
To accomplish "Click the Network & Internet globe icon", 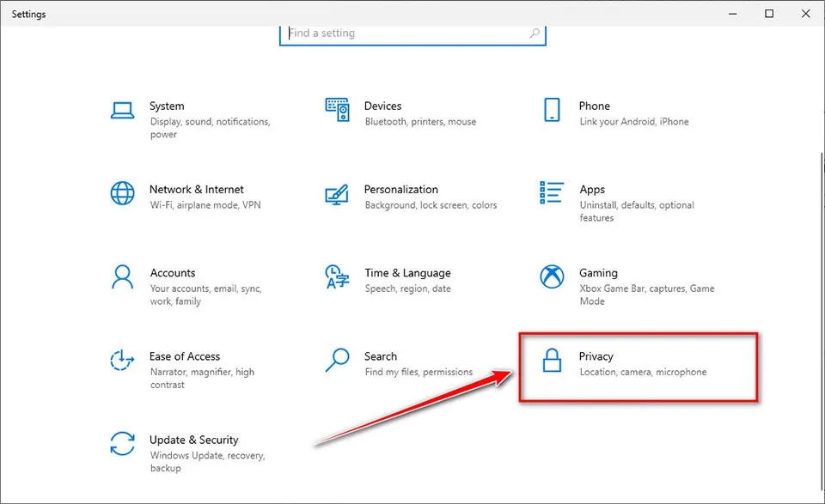I will pos(122,193).
